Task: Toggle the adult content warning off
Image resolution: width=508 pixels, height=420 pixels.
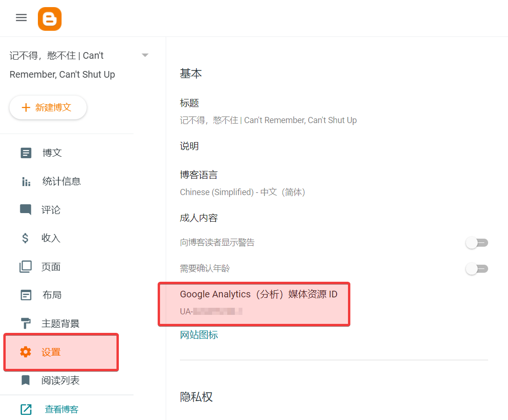Action: (477, 242)
